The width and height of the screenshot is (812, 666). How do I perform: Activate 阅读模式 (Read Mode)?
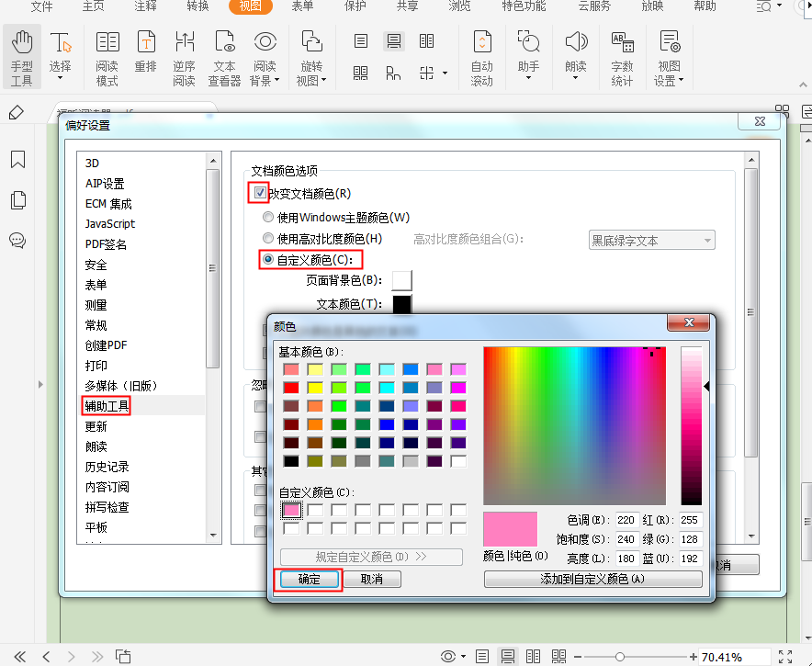[107, 55]
